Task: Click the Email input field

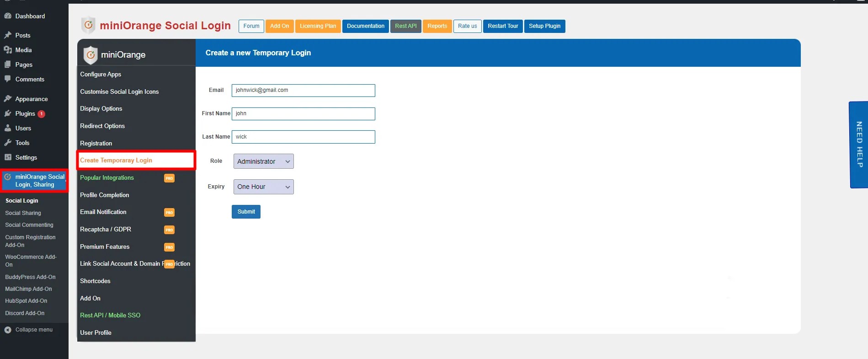Action: pyautogui.click(x=304, y=91)
